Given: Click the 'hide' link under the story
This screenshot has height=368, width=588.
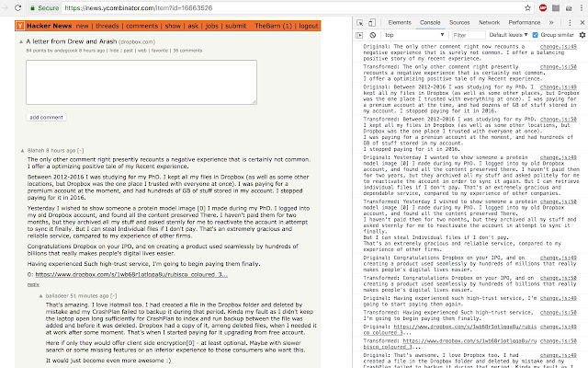Looking at the screenshot, I should (114, 51).
